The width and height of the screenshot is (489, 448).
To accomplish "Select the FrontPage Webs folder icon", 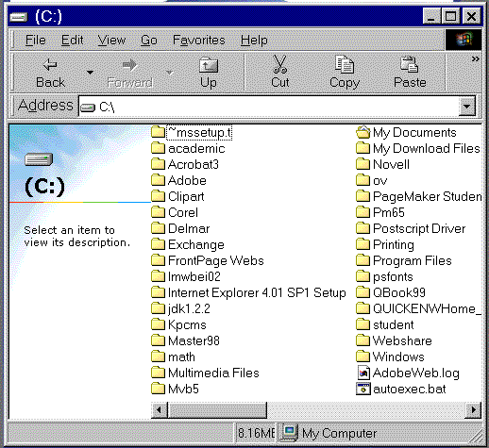I will pos(158,260).
